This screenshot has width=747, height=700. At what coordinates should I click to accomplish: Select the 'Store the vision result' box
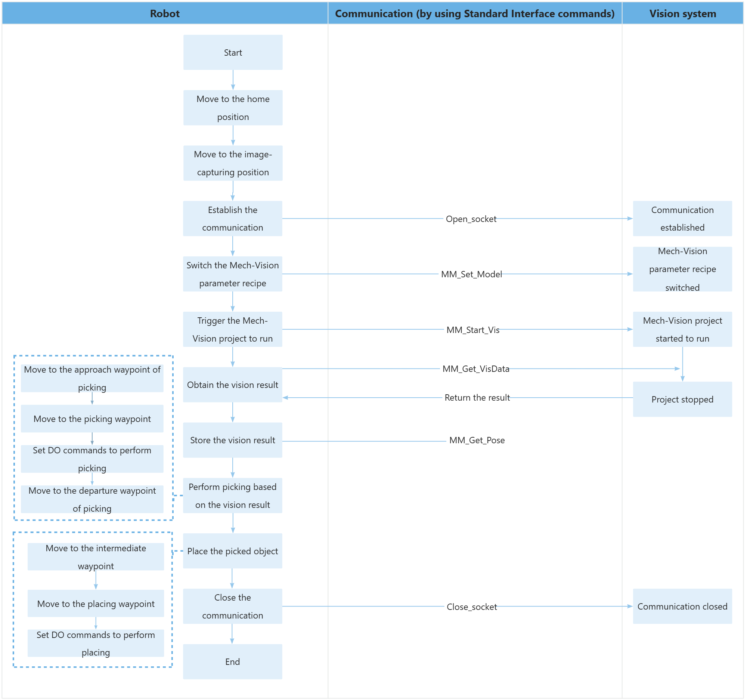click(x=232, y=440)
